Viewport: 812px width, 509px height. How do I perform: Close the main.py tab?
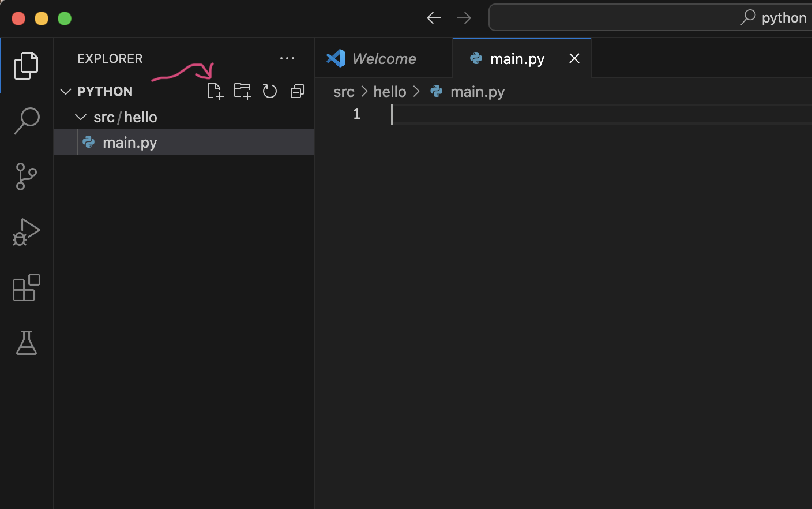click(x=574, y=58)
